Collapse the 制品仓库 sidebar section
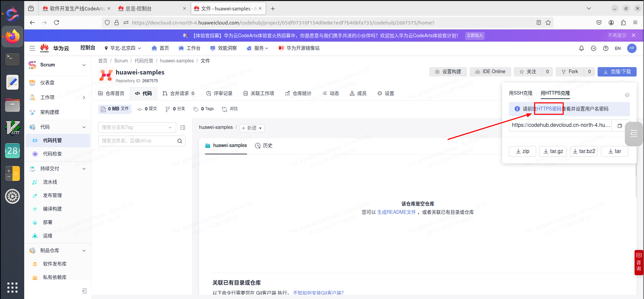The height and width of the screenshot is (299, 644). point(84,251)
